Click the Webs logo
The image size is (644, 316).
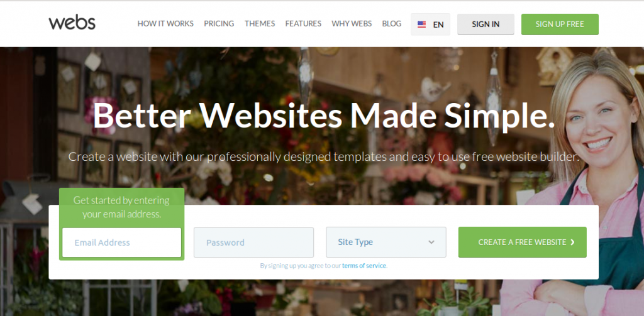(72, 23)
